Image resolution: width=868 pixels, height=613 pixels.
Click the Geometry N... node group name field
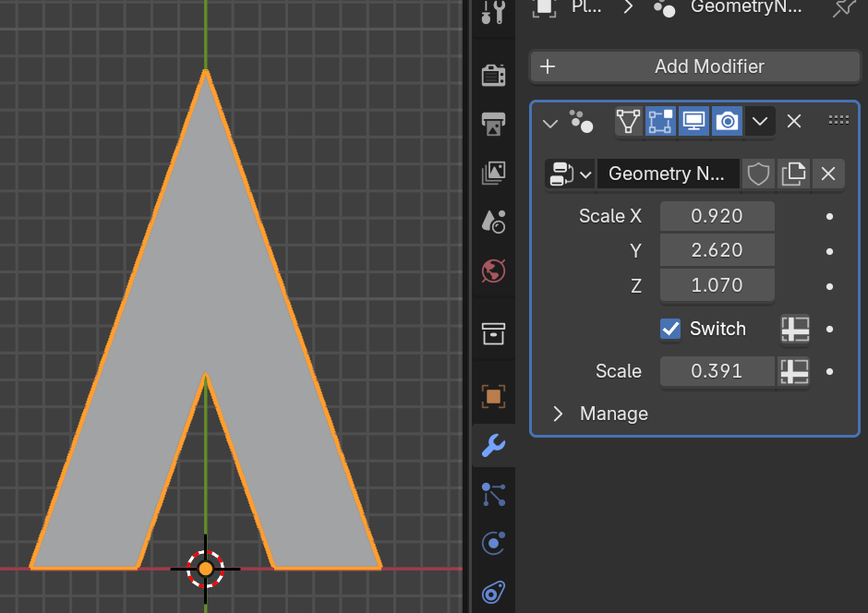click(x=668, y=174)
